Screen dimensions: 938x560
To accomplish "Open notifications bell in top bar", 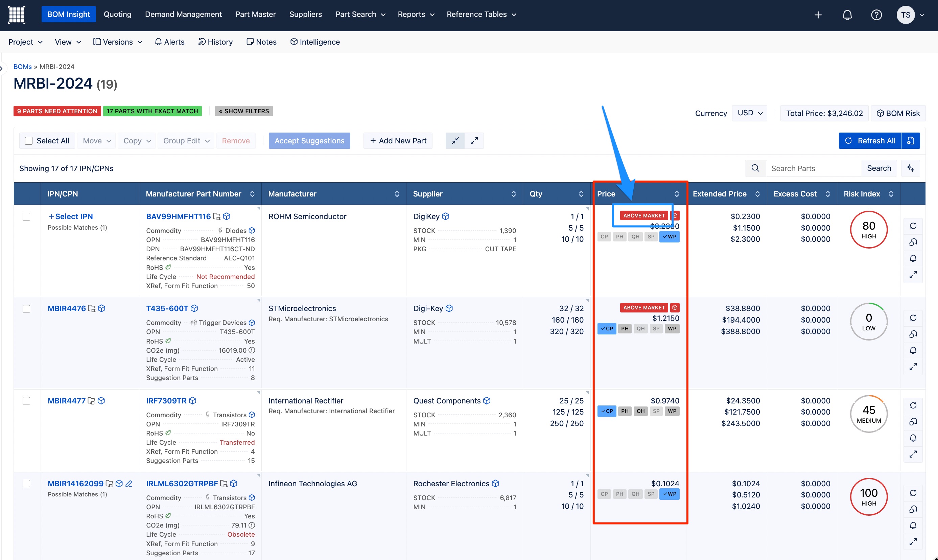I will (x=847, y=15).
